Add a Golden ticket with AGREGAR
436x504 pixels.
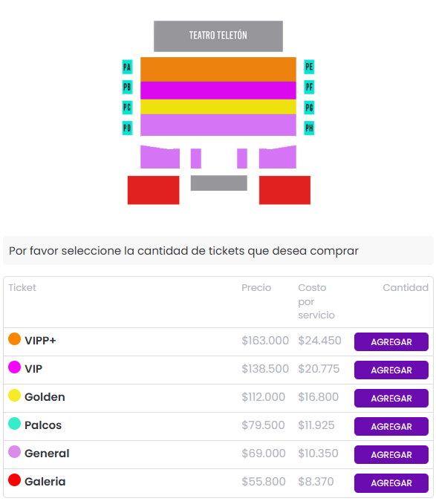point(391,399)
